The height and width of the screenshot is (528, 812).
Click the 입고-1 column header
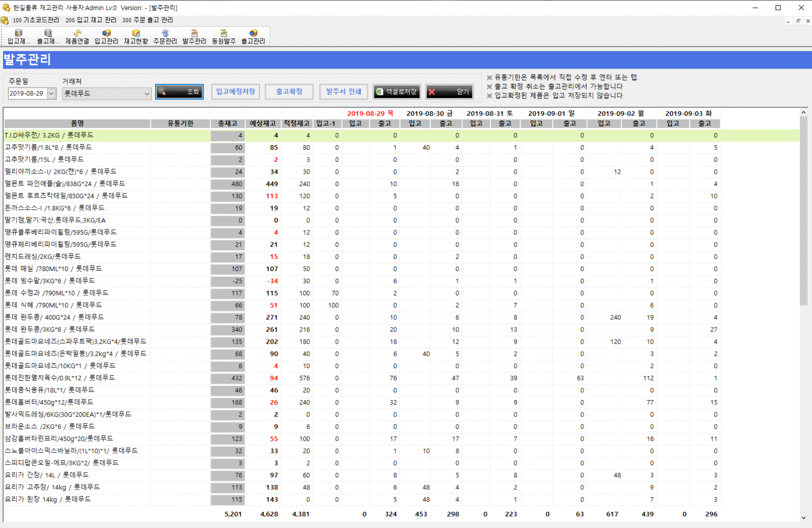point(326,123)
